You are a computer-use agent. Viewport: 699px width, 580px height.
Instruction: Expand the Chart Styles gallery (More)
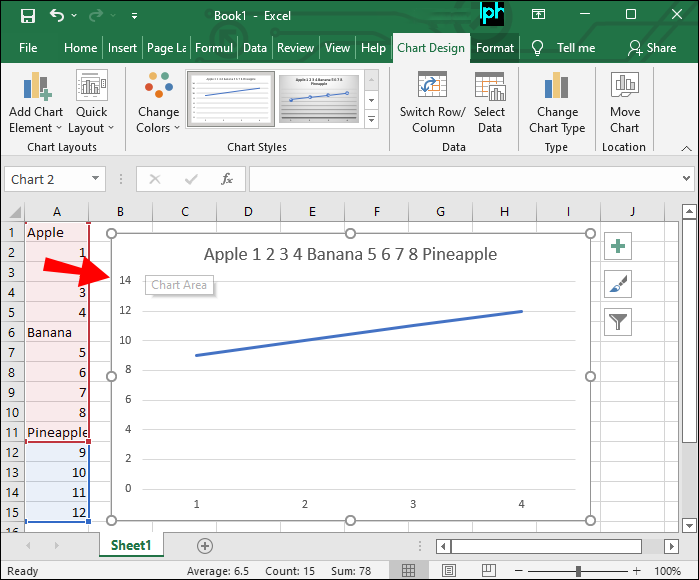(371, 119)
